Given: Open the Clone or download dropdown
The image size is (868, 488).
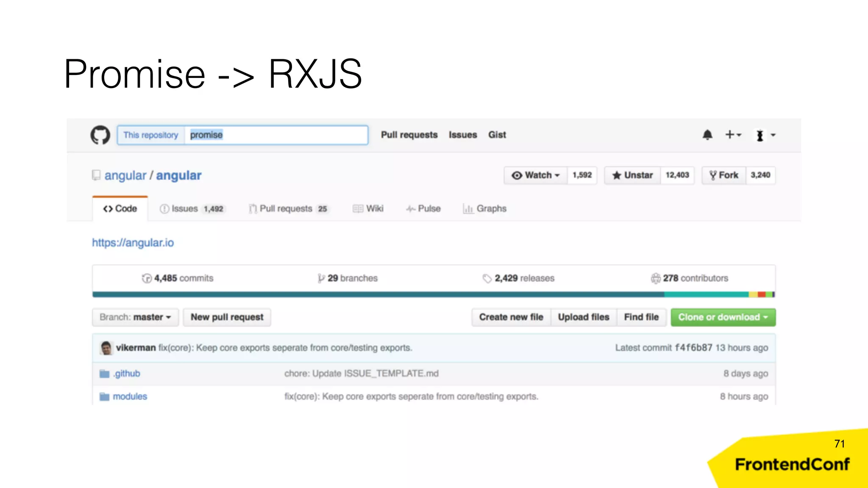Looking at the screenshot, I should coord(723,317).
